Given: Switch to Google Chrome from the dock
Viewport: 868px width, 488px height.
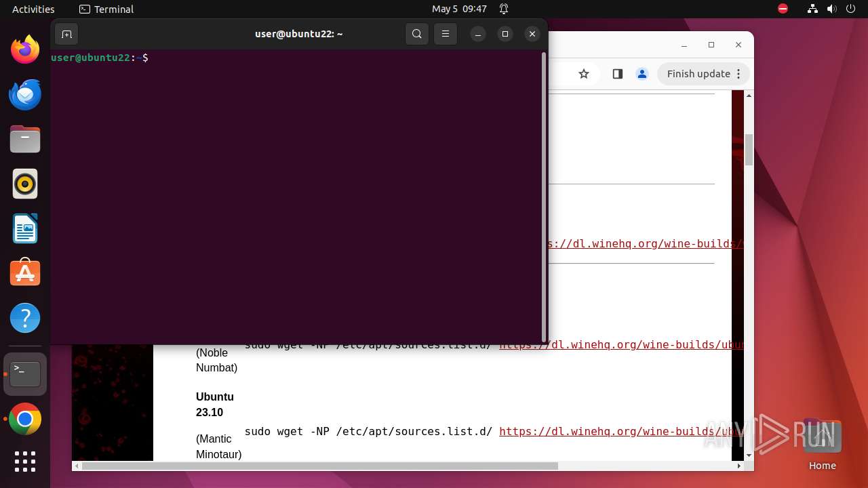Looking at the screenshot, I should click(x=25, y=420).
